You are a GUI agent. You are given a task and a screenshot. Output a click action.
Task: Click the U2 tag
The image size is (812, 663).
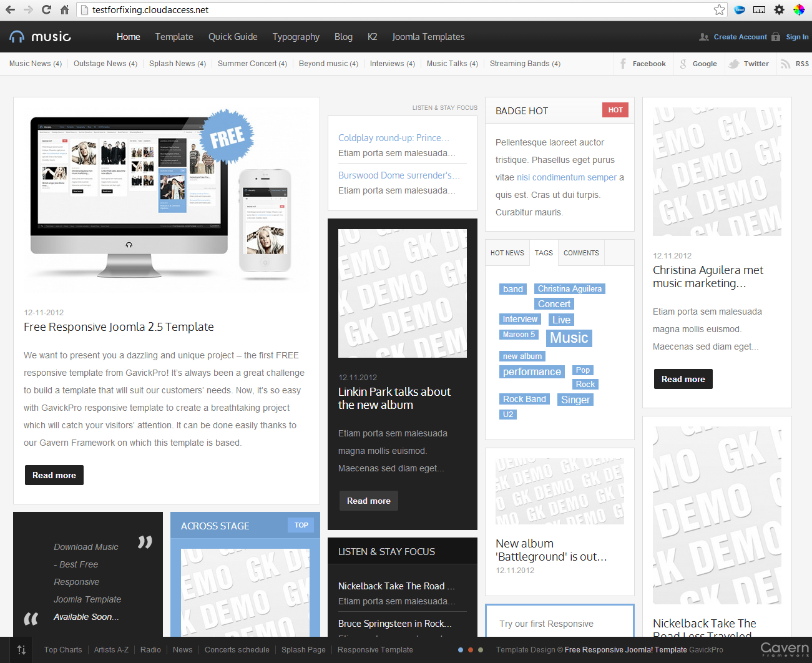[x=508, y=415]
